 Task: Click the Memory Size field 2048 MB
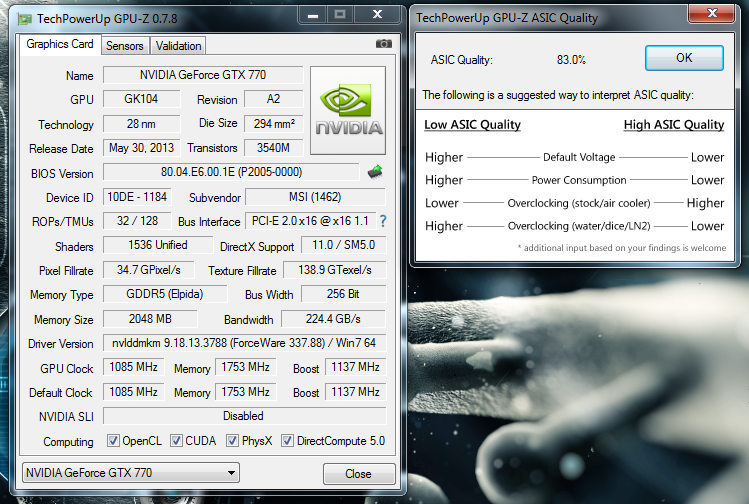[150, 319]
